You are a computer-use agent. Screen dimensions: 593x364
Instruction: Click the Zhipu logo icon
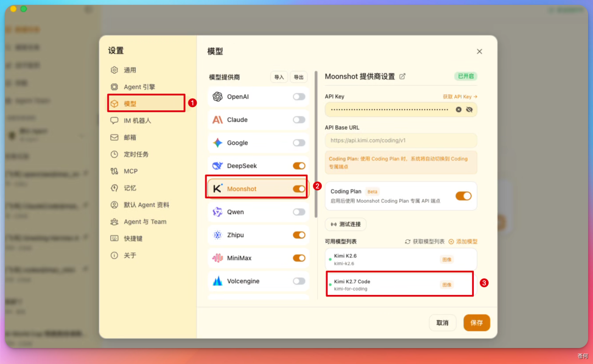coord(217,235)
